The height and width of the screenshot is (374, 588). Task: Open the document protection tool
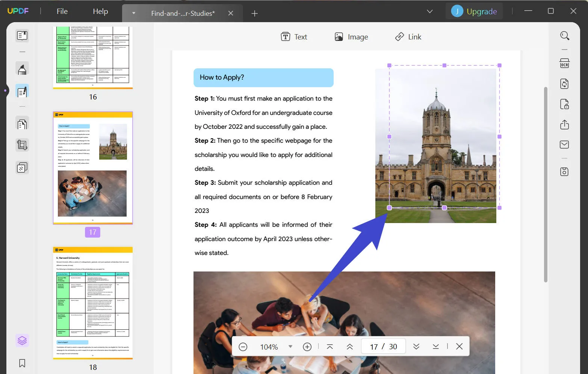pos(564,104)
